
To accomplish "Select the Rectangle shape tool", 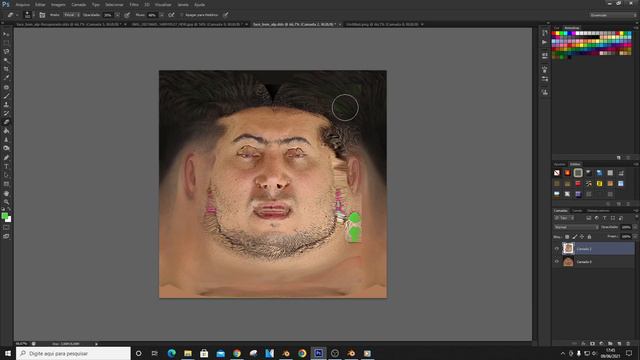I will coord(6,184).
